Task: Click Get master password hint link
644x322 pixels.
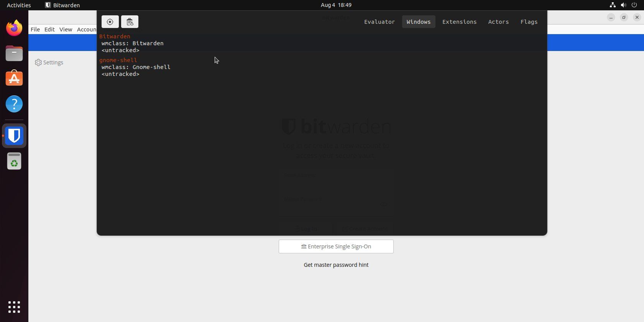Action: pos(336,265)
